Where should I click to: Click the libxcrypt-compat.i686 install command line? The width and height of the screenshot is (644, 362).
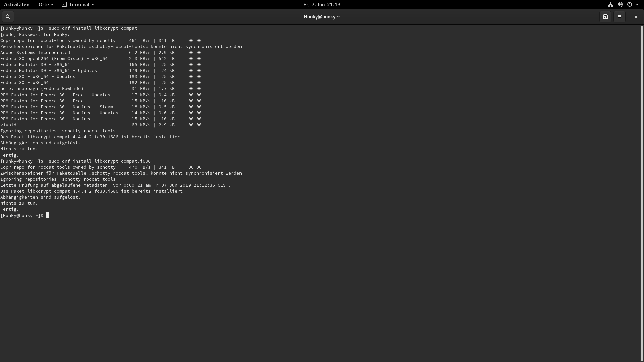tap(99, 161)
